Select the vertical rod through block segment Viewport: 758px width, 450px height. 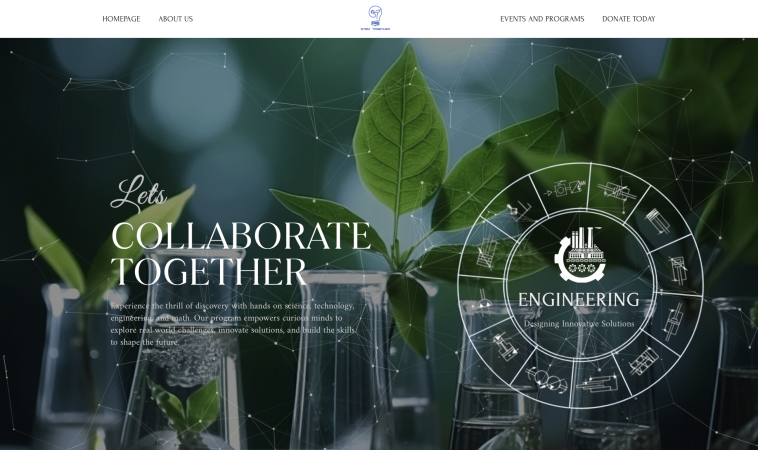[x=673, y=320]
